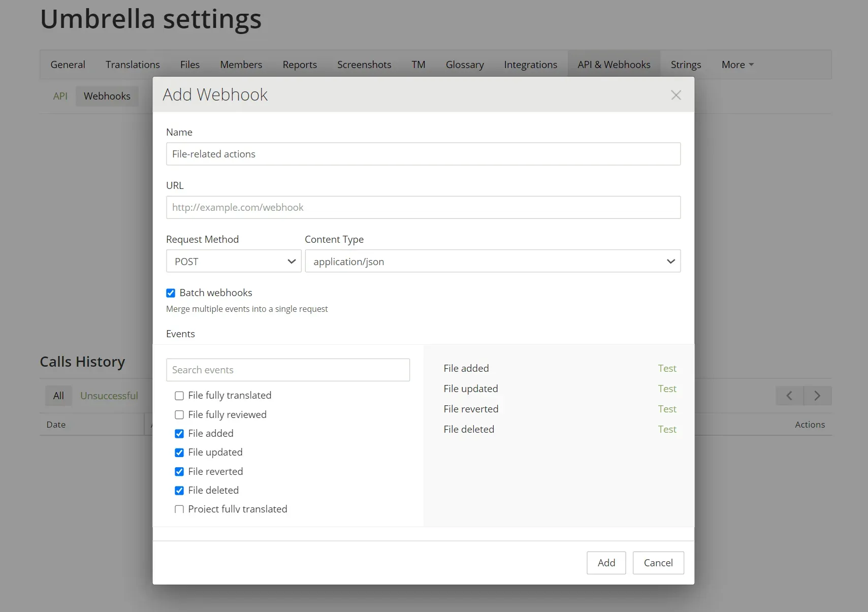Go to previous calls history page
The height and width of the screenshot is (612, 868).
click(x=789, y=396)
